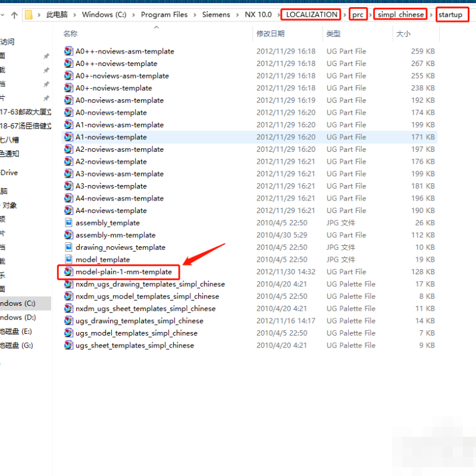Expand chevron after Windows (C:) in path
Screen dimensions: 476x476
click(x=133, y=15)
